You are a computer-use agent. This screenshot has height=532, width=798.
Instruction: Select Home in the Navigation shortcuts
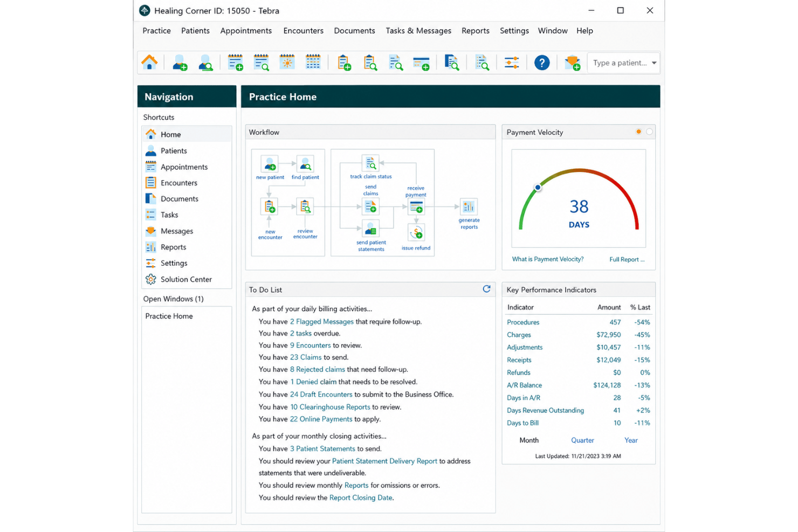[x=187, y=134]
